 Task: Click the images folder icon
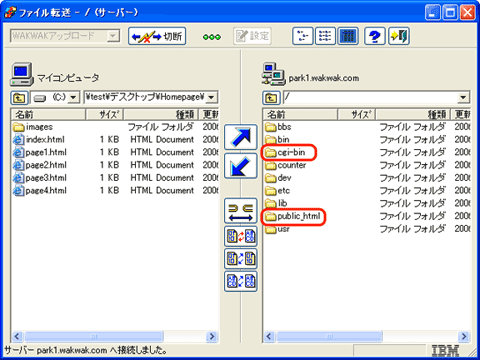pos(18,127)
